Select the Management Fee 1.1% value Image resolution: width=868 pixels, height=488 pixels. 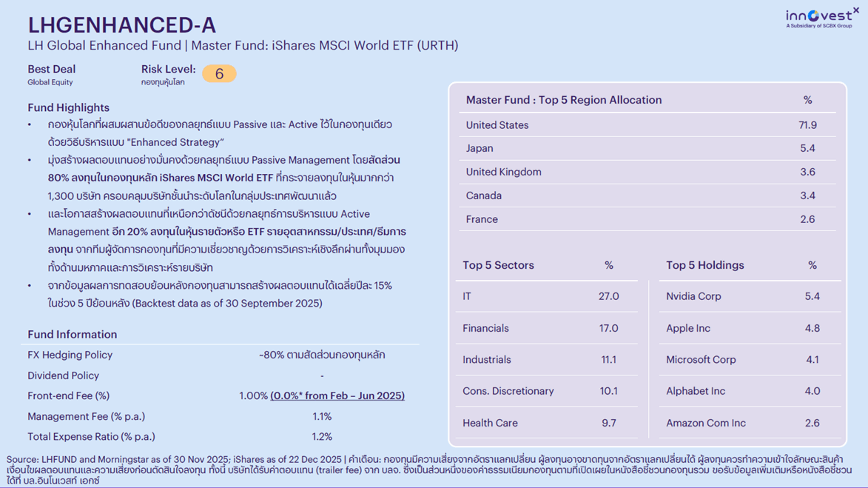tap(322, 417)
